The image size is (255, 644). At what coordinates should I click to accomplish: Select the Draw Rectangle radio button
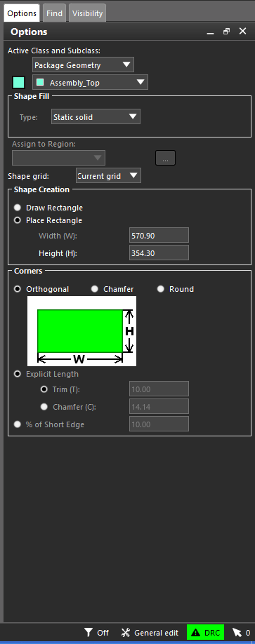18,208
